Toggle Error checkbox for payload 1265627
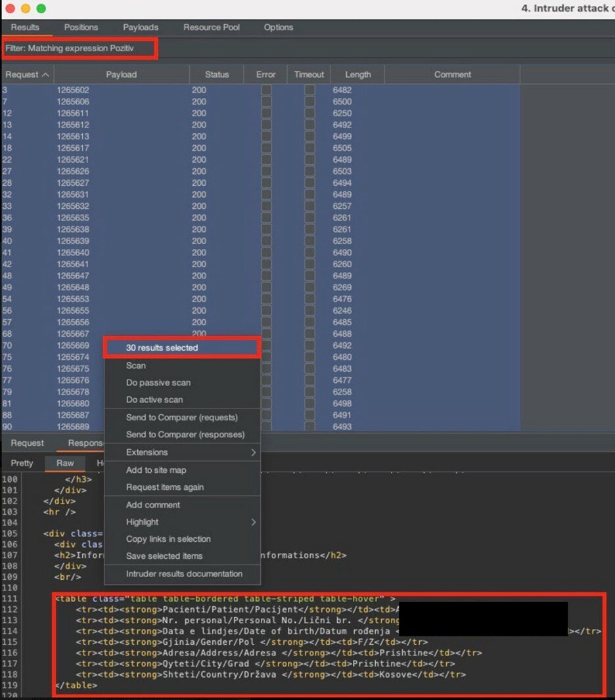 coord(266,183)
